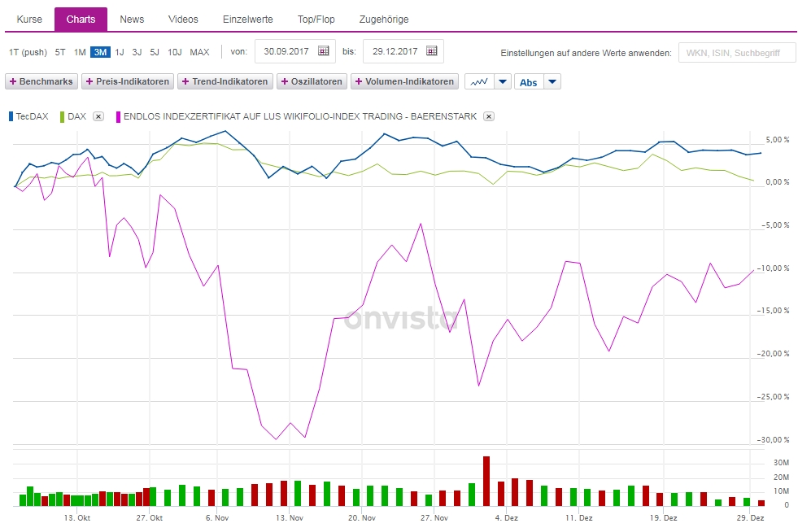Select the Charts tab
798x532 pixels.
81,20
